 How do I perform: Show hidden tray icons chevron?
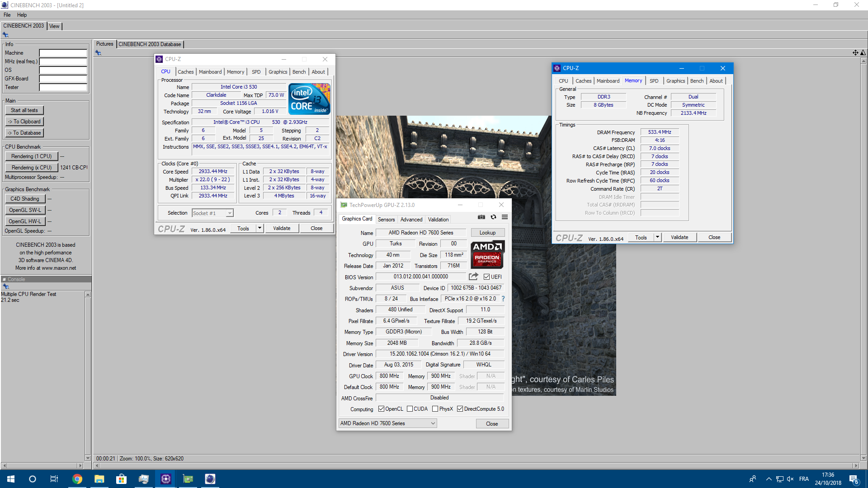click(769, 479)
